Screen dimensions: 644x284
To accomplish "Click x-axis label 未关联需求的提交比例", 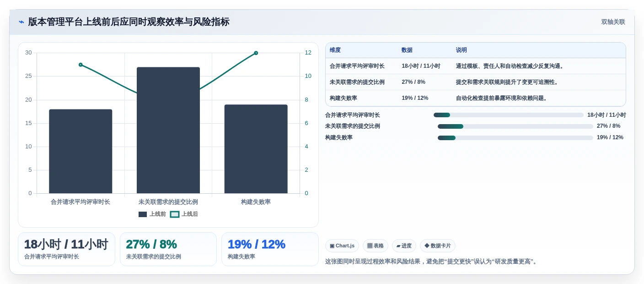I will point(168,202).
